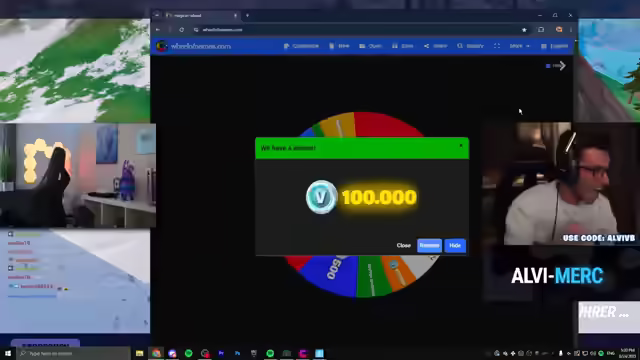640x360 pixels.
Task: Open a new browser tab with plus
Action: (247, 16)
